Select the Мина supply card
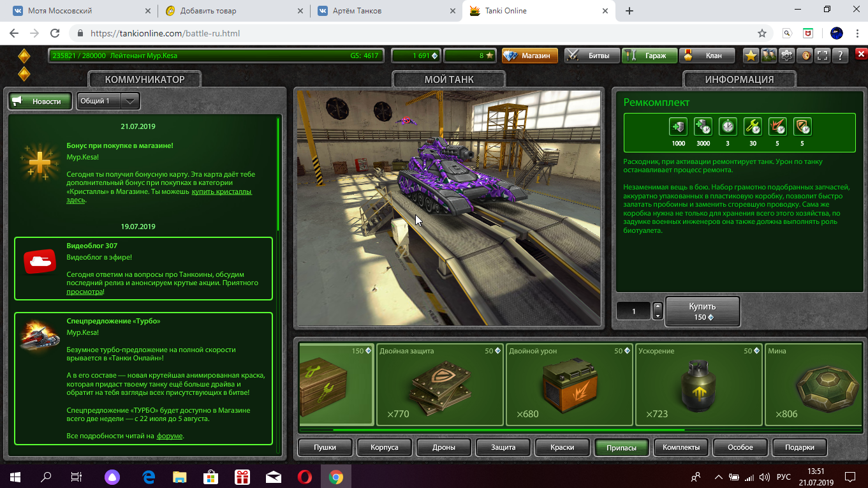 (x=813, y=384)
